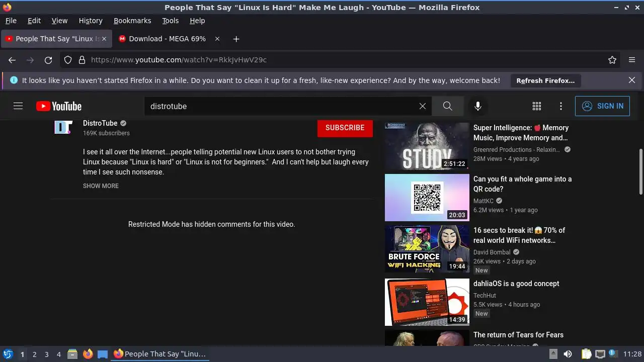Open the Brute Force WiFi Hacking thumbnail
The width and height of the screenshot is (644, 362).
(427, 249)
